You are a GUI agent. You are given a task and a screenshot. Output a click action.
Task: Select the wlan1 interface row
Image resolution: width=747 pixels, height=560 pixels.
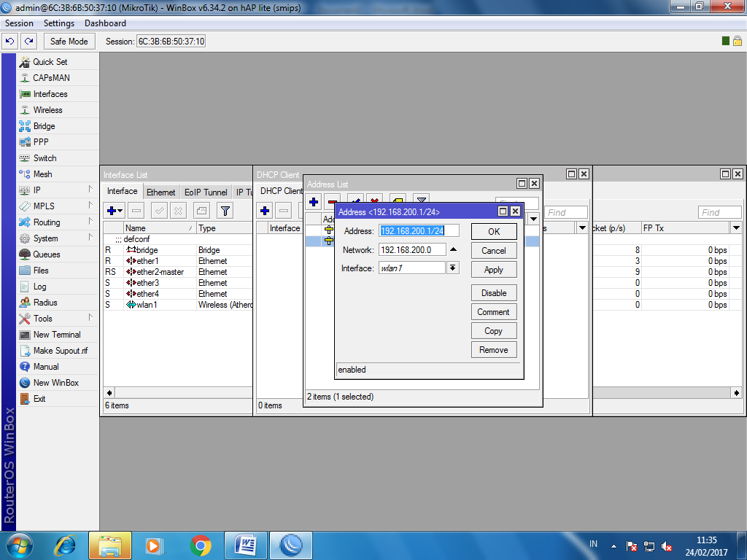(x=178, y=305)
